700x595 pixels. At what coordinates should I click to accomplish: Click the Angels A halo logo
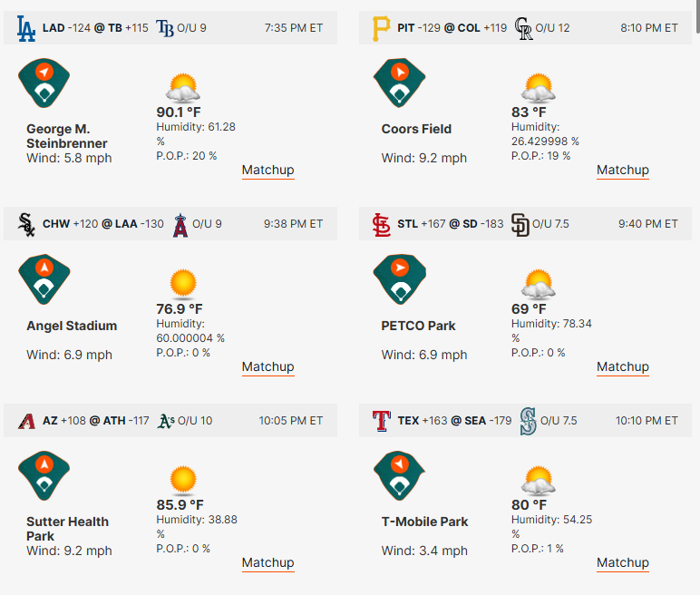coord(180,225)
